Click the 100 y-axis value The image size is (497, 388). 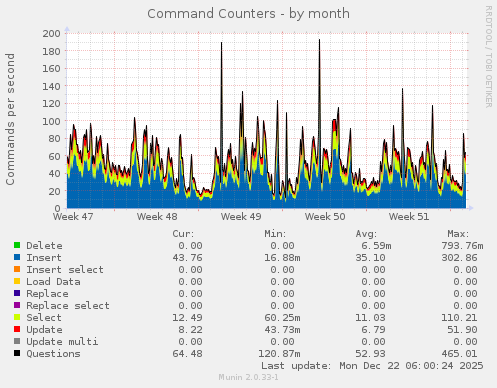(x=51, y=121)
